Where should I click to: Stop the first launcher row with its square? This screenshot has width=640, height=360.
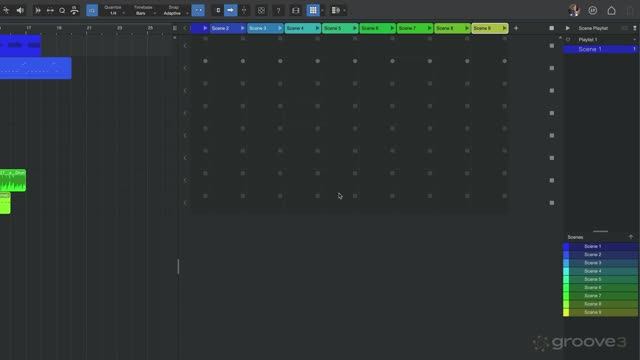tap(552, 46)
